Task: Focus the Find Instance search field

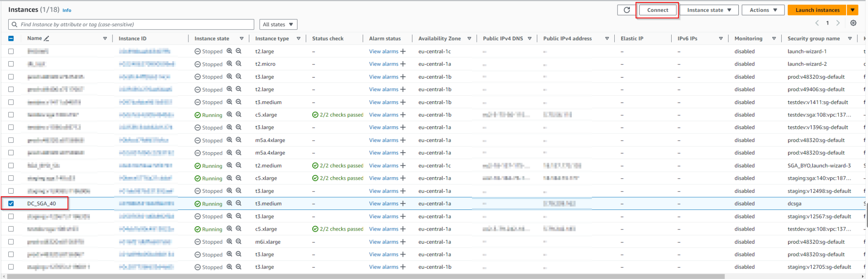Action: coord(131,24)
